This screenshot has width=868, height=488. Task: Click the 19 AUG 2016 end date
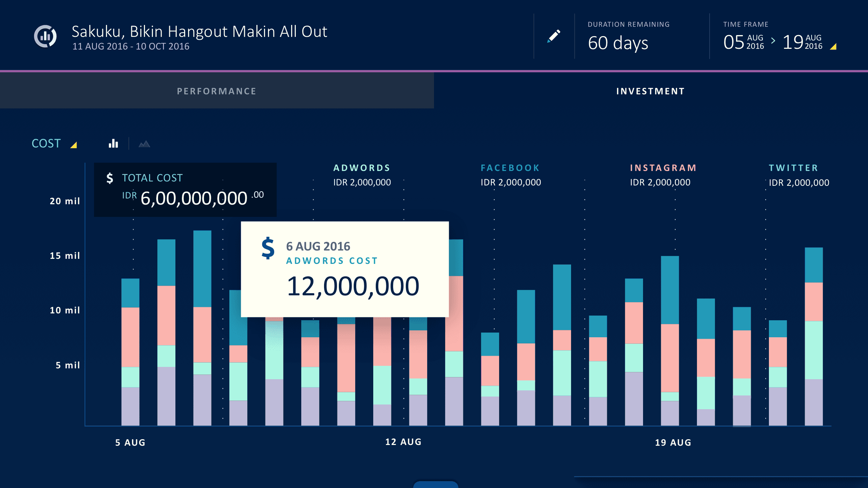pyautogui.click(x=802, y=42)
